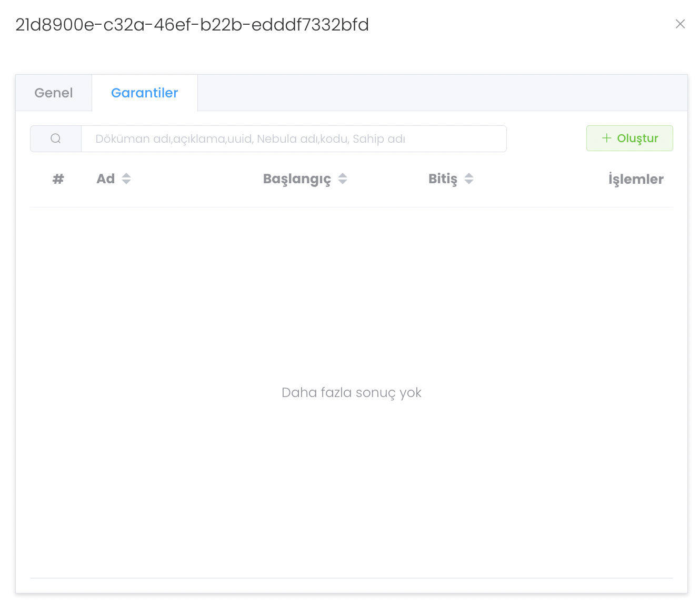Screen dimensions: 700x615
Task: Click the 'Daha fazla sonuç yok' message
Action: [x=352, y=393]
